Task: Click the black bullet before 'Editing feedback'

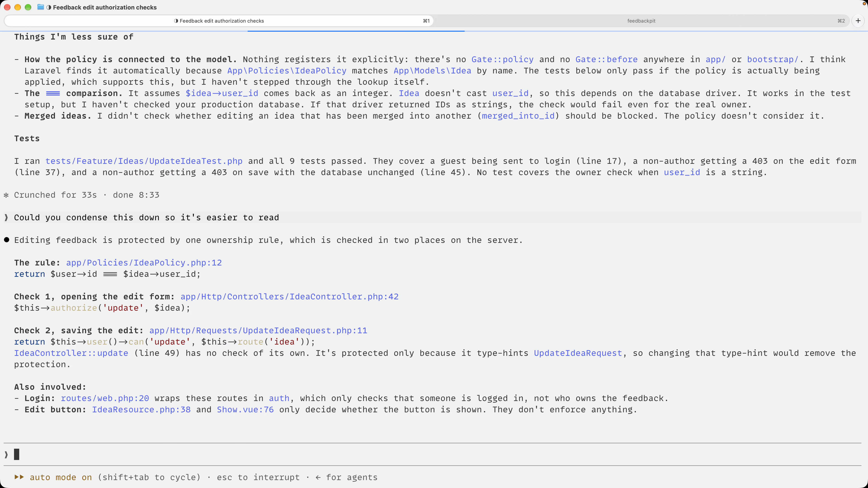Action: tap(6, 240)
